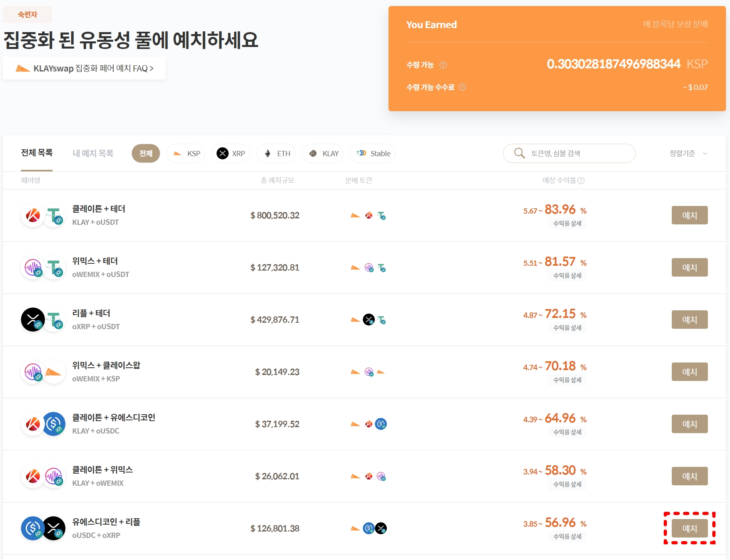This screenshot has height=560, width=730.
Task: Open the 정렬기준 sort dropdown
Action: (x=688, y=153)
